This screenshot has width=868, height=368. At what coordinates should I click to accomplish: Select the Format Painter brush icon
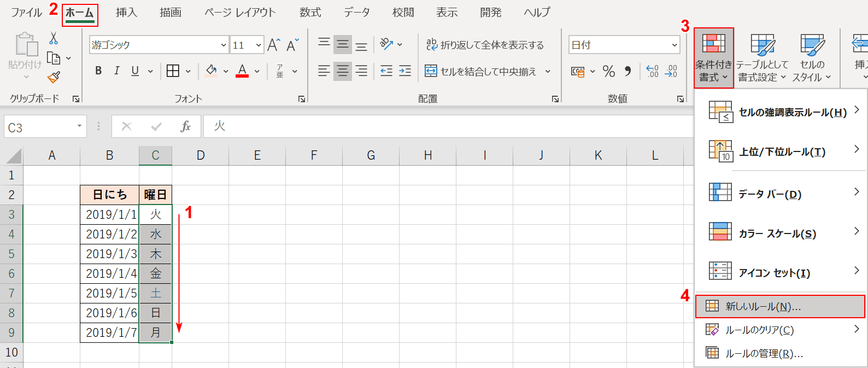[x=54, y=77]
